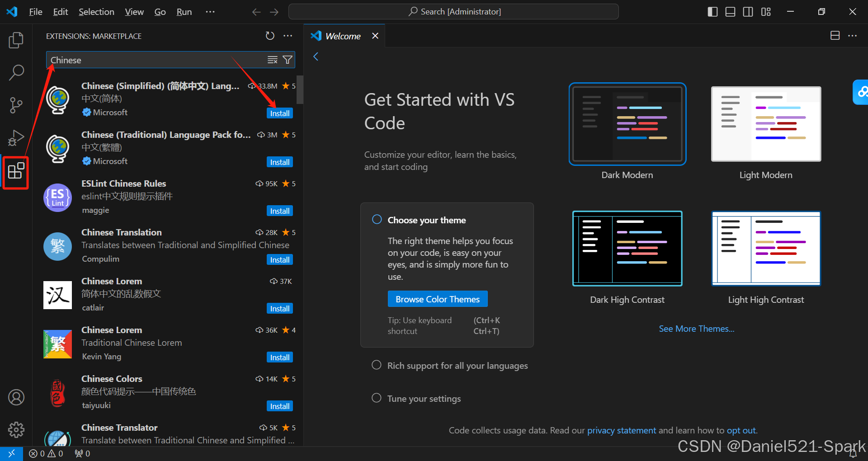The width and height of the screenshot is (868, 461).
Task: Open the opt out link
Action: click(x=741, y=430)
